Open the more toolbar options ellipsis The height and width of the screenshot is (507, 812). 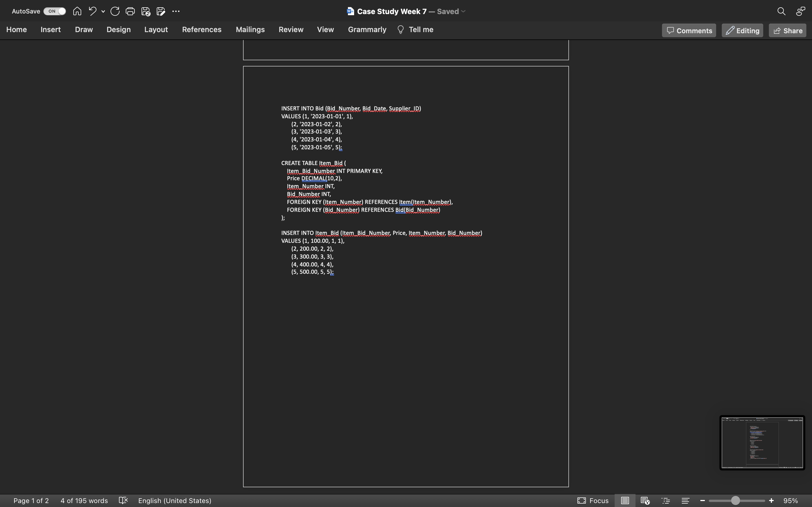[x=176, y=11]
